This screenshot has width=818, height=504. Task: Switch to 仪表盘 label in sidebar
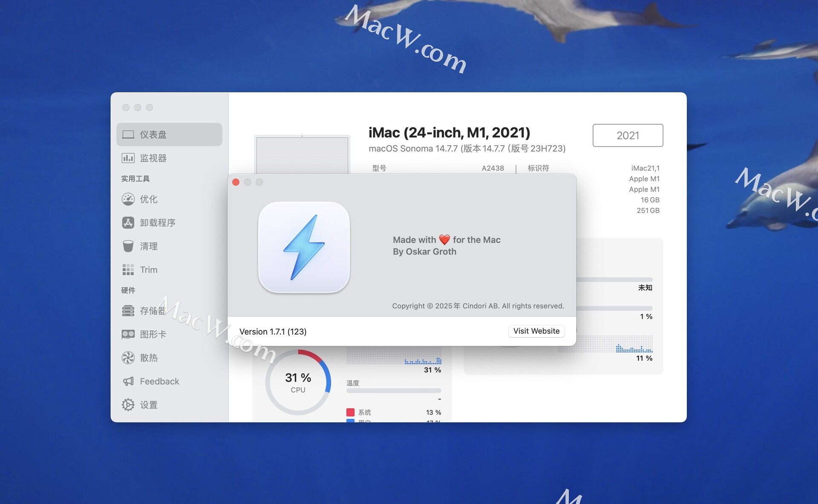(x=153, y=135)
